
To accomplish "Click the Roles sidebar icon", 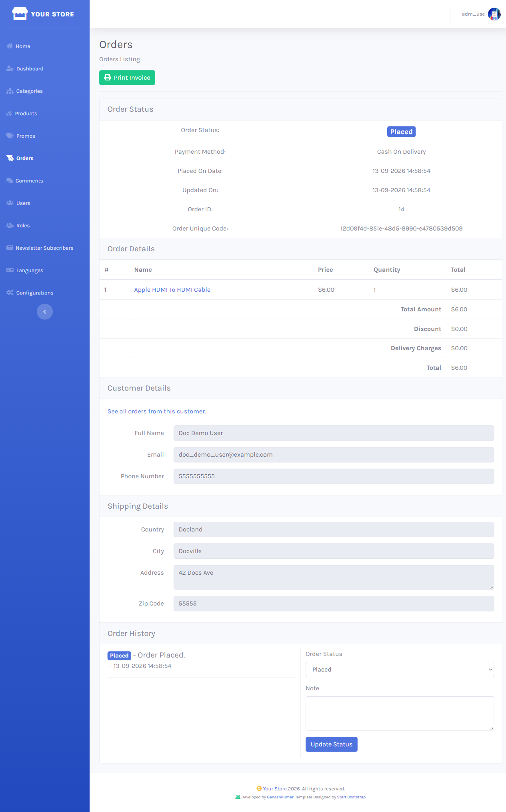I will tap(10, 225).
